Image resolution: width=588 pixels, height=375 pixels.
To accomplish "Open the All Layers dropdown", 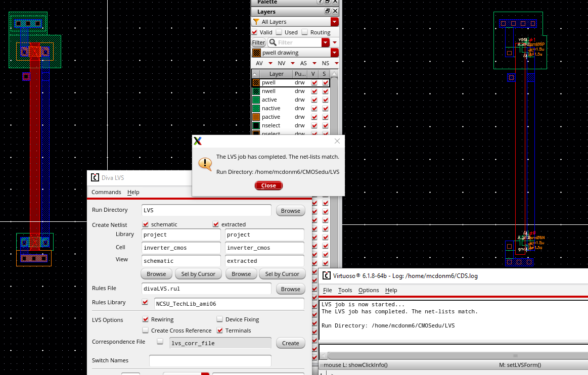I will click(x=335, y=22).
